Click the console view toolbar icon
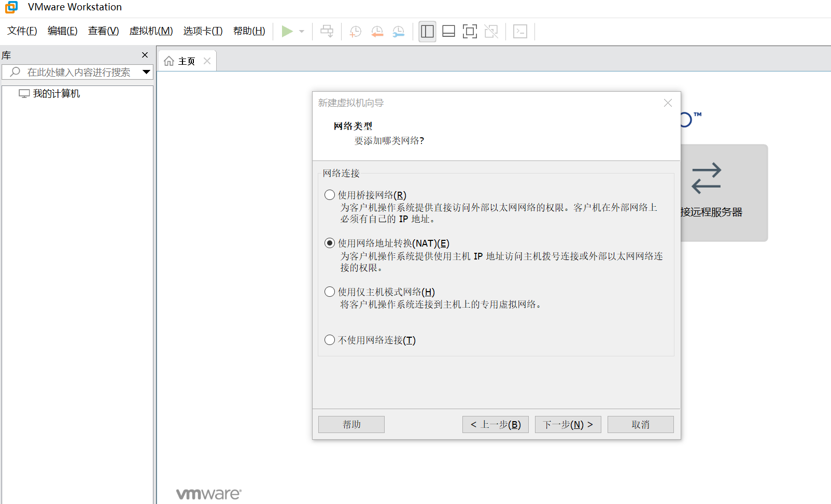831x504 pixels. 520,32
